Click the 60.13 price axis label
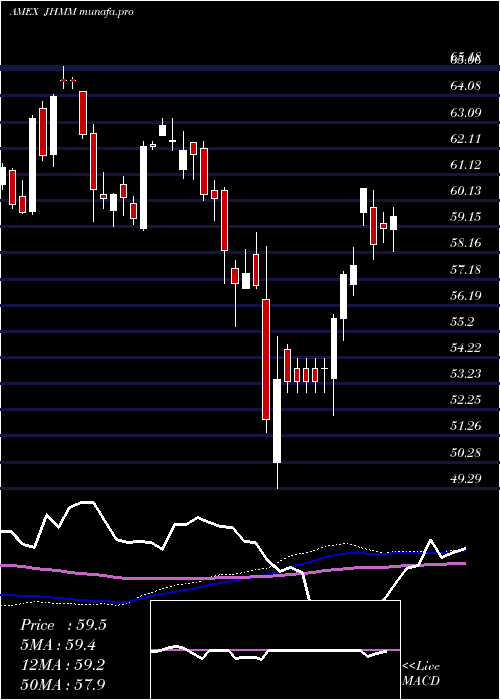The image size is (500, 700). (x=466, y=191)
